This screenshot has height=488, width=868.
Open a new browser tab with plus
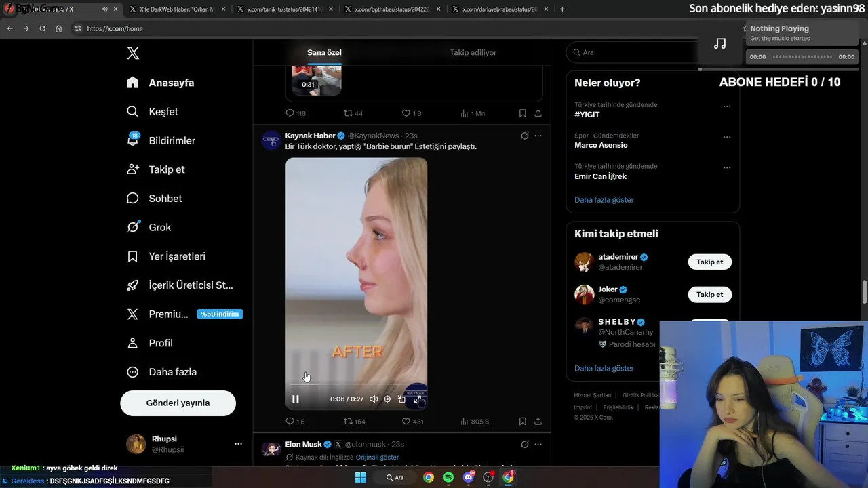pos(562,9)
